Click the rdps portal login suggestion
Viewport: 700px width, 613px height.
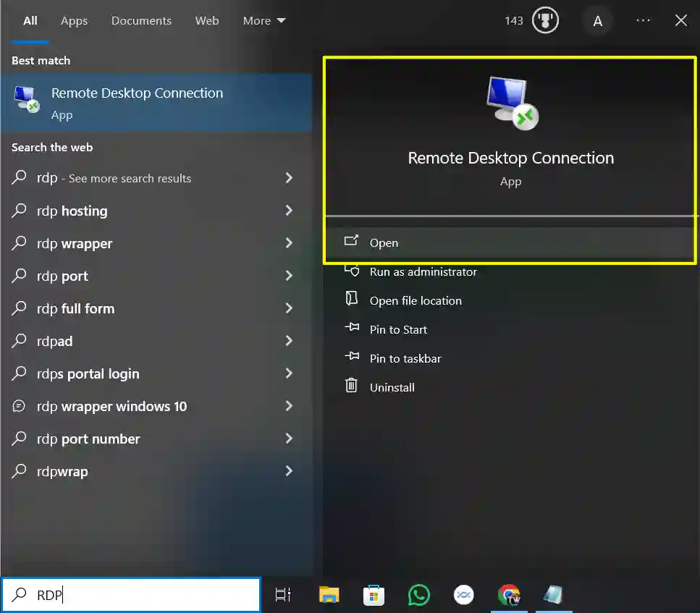point(88,373)
